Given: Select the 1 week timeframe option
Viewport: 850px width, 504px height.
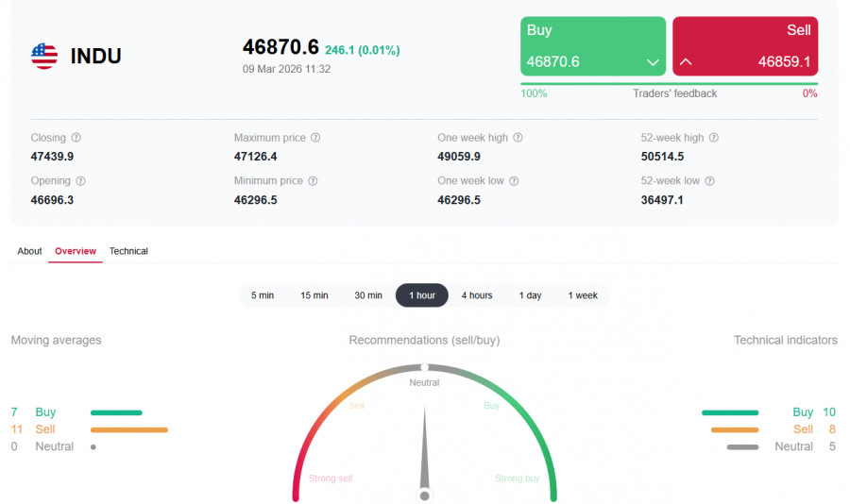Looking at the screenshot, I should click(583, 295).
